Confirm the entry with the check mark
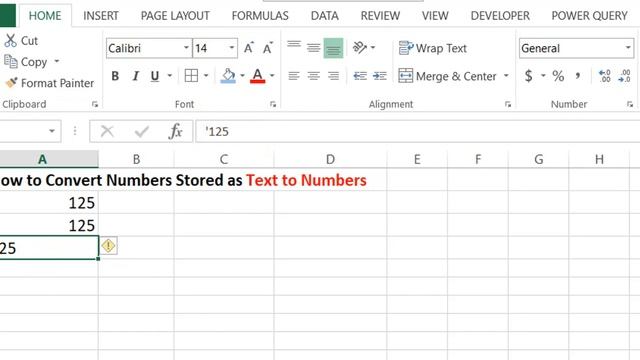The width and height of the screenshot is (640, 360). pyautogui.click(x=142, y=131)
